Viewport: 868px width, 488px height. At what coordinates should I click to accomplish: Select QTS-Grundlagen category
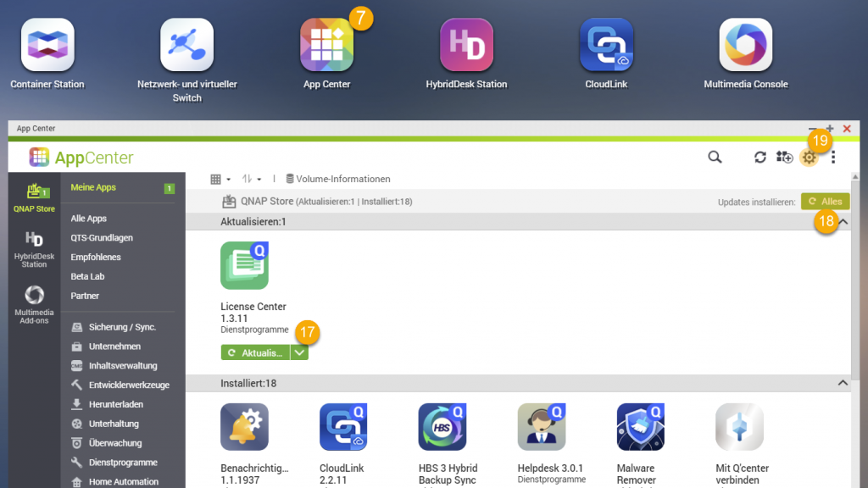(102, 238)
